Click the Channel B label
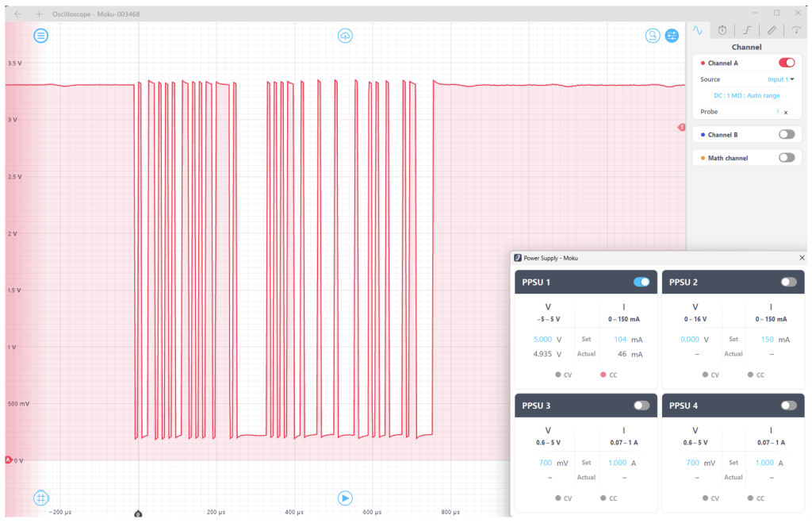The height and width of the screenshot is (523, 812). coord(722,135)
